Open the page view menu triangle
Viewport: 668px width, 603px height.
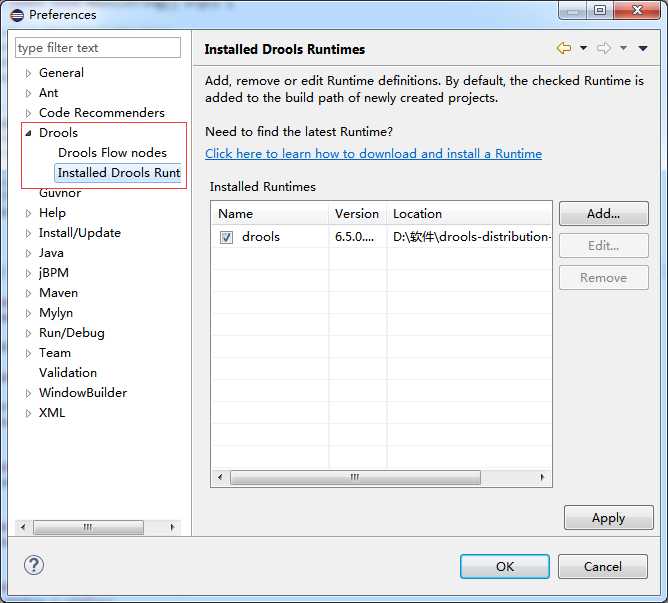[643, 48]
